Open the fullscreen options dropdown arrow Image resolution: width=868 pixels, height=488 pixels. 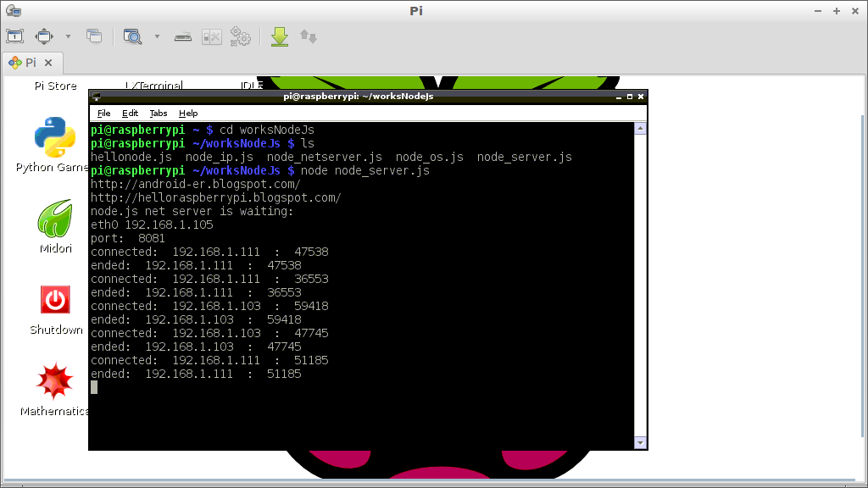(x=68, y=36)
